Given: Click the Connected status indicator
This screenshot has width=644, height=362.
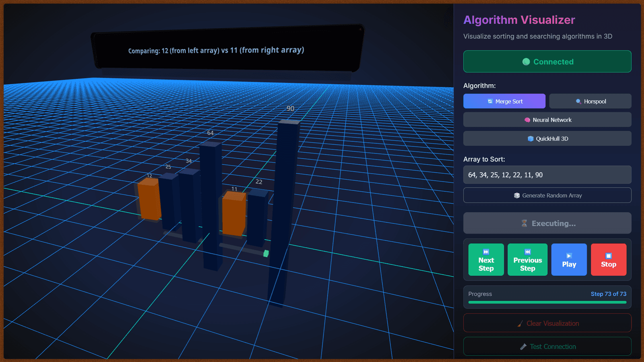Looking at the screenshot, I should click(547, 62).
